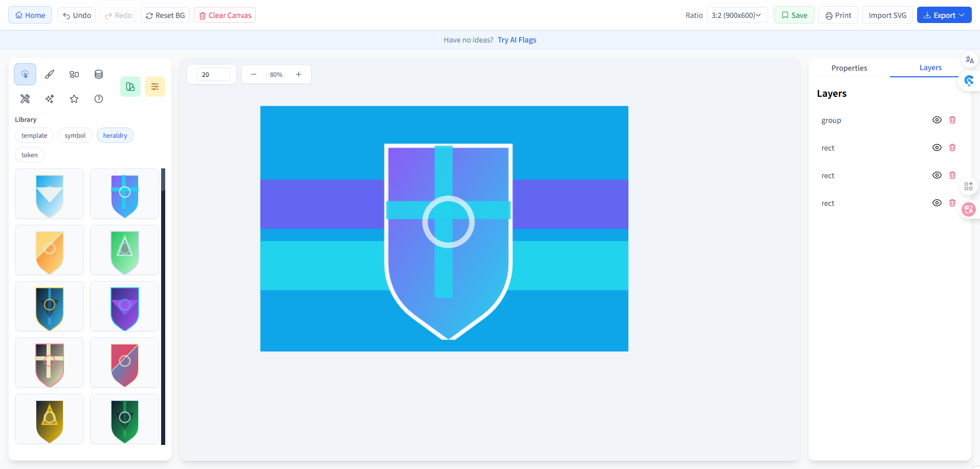Image resolution: width=980 pixels, height=469 pixels.
Task: Click the star favorites icon
Action: (74, 99)
